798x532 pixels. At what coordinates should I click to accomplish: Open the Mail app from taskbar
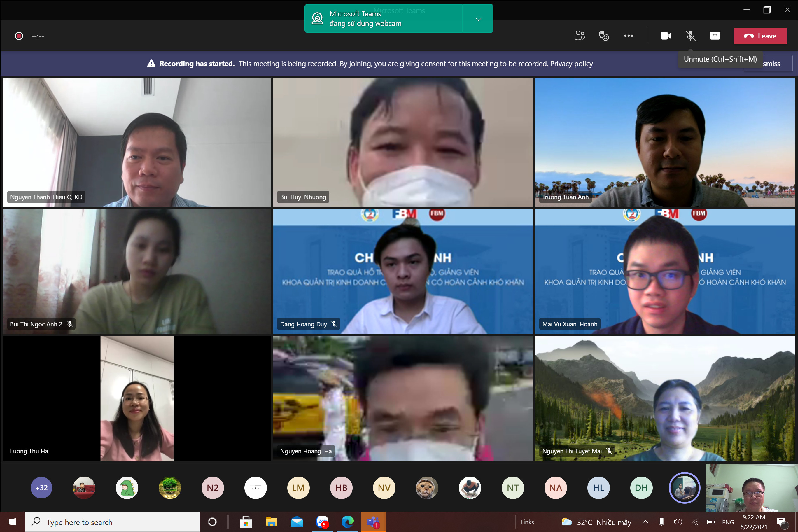[x=297, y=522]
